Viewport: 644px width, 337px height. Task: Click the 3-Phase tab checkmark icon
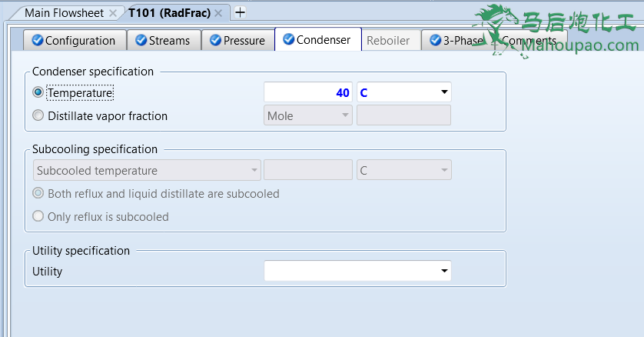pyautogui.click(x=436, y=40)
